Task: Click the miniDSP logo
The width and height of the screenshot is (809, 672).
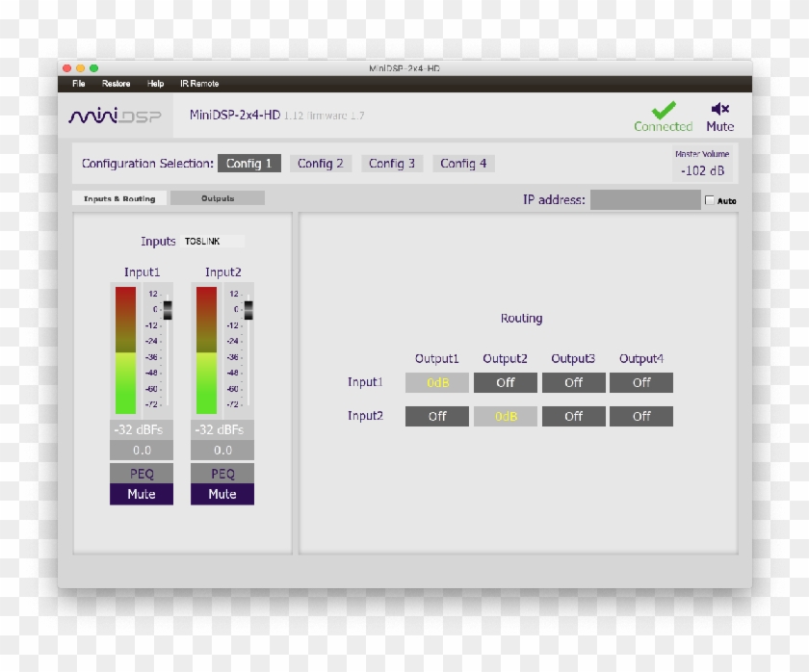Action: [x=116, y=116]
